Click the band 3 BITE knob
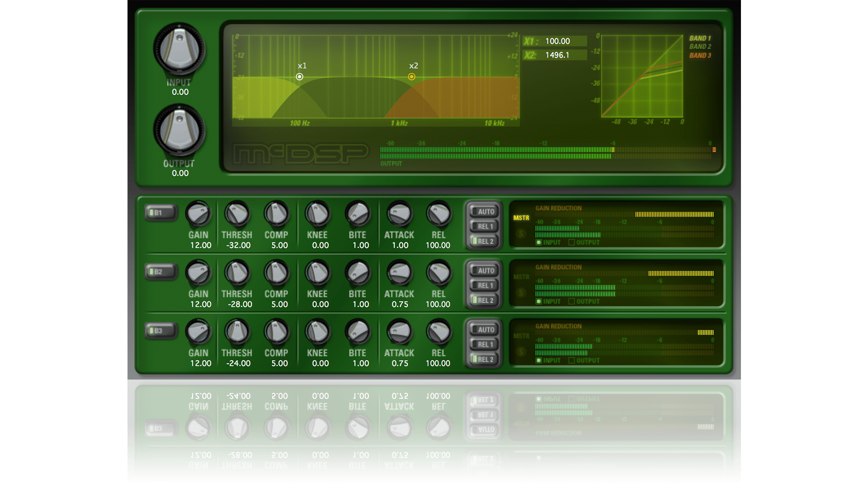 358,332
